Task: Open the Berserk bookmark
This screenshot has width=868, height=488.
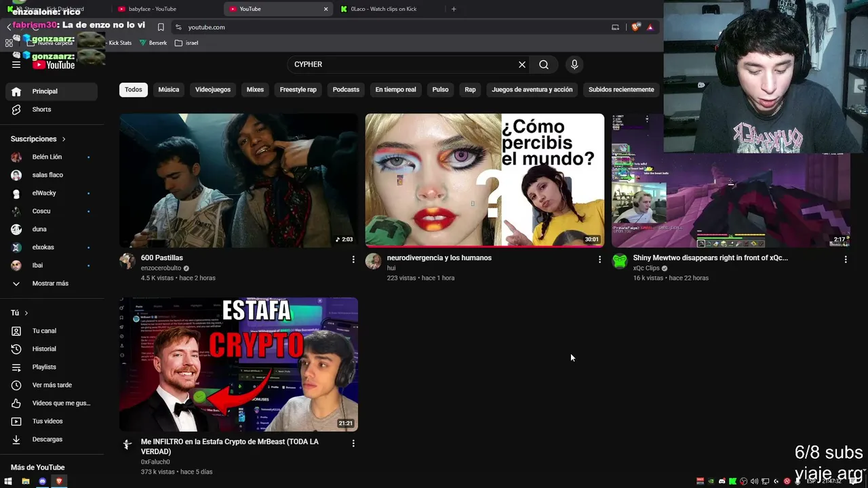Action: click(x=153, y=43)
